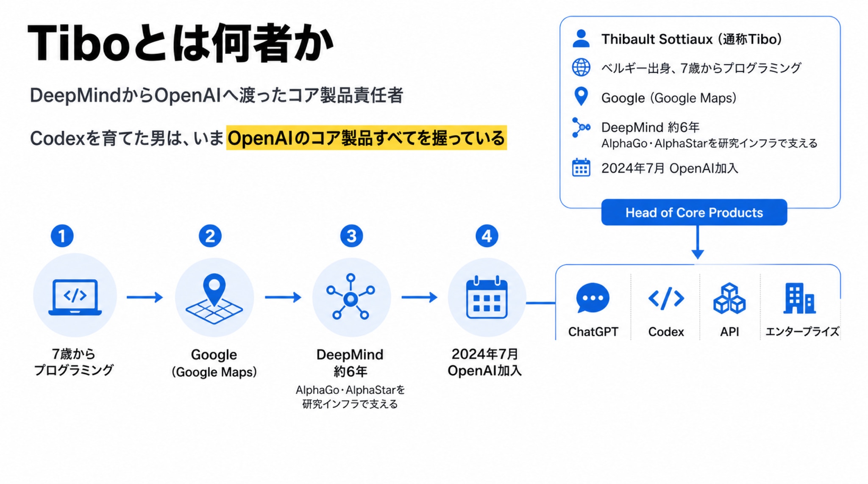868x484 pixels.
Task: Click the timeline caption DeepMind 約6年
Action: (350, 363)
